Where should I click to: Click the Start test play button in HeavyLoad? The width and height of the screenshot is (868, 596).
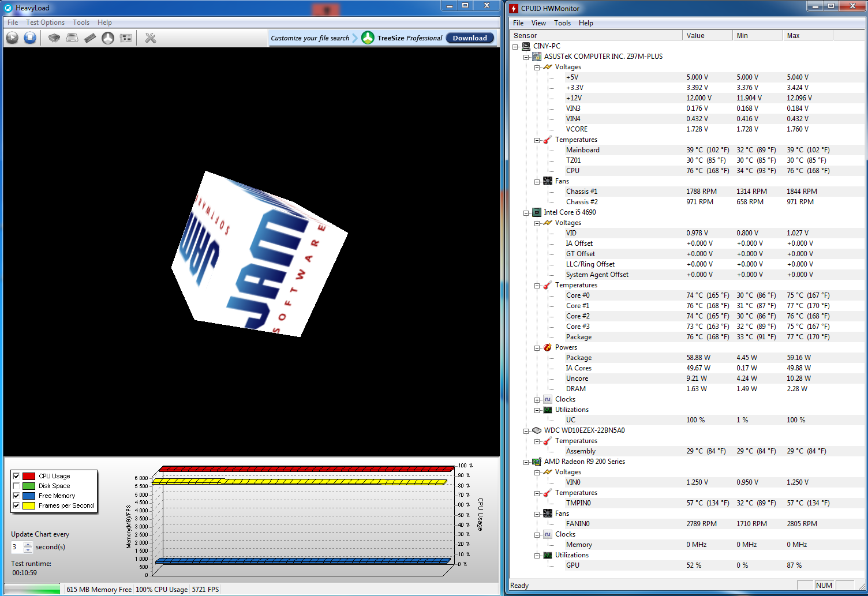12,38
